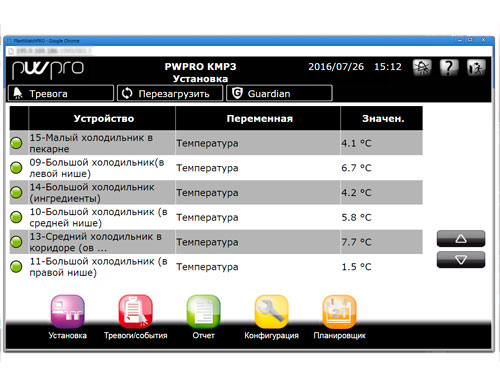Open the Планировщик calendar icon
The height and width of the screenshot is (385, 500).
click(339, 311)
